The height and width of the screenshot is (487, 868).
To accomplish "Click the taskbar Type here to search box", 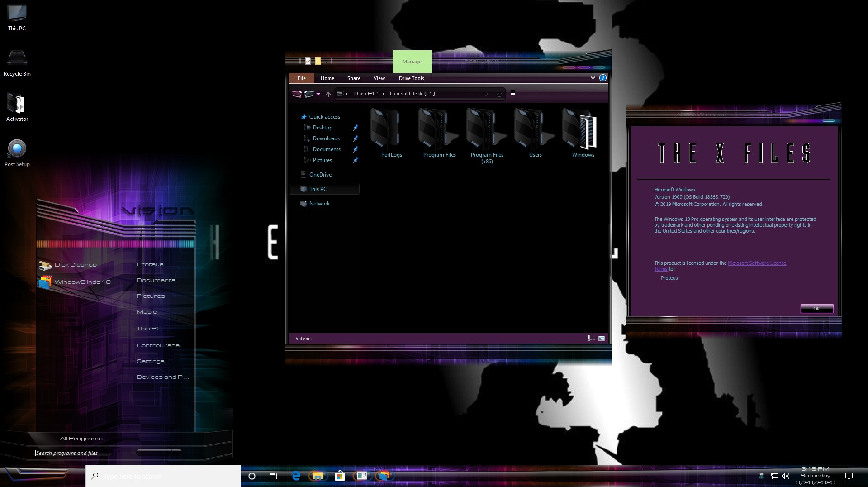I will [x=163, y=476].
